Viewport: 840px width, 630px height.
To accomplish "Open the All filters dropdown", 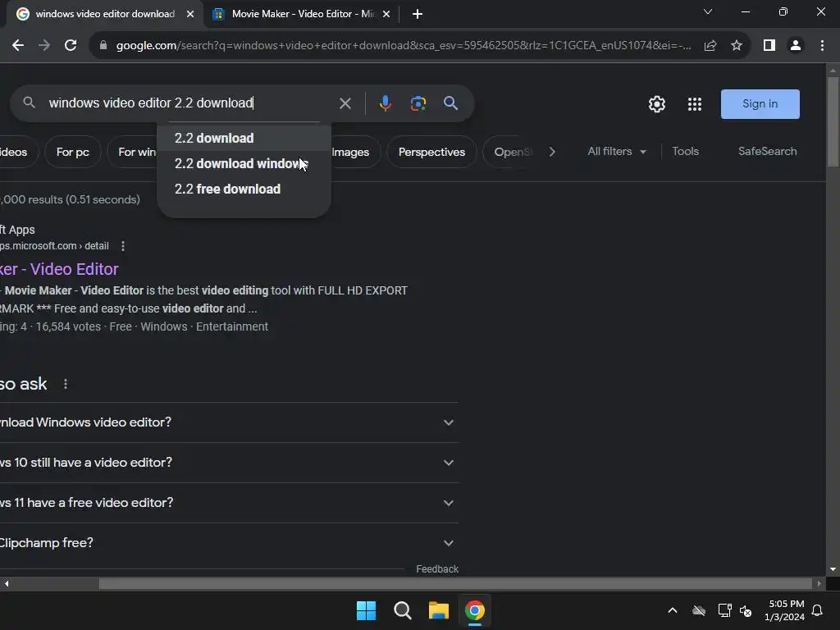I will point(617,152).
